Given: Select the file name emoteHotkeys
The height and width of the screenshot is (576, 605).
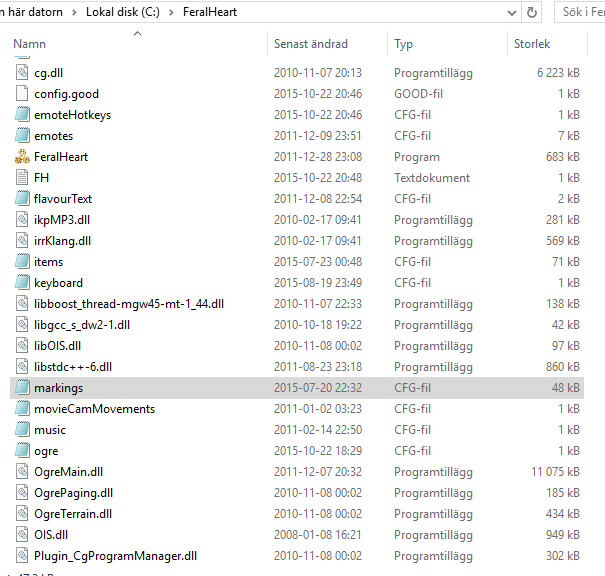Looking at the screenshot, I should pyautogui.click(x=72, y=115).
